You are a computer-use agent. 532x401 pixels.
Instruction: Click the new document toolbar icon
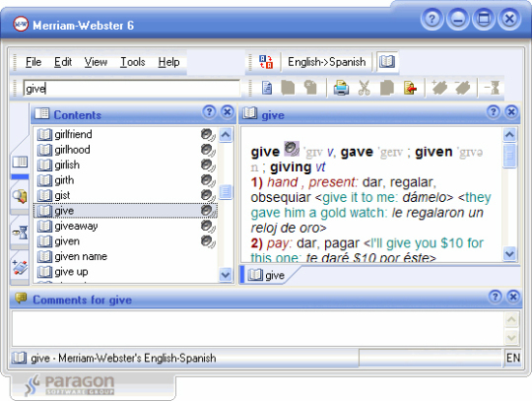point(267,89)
